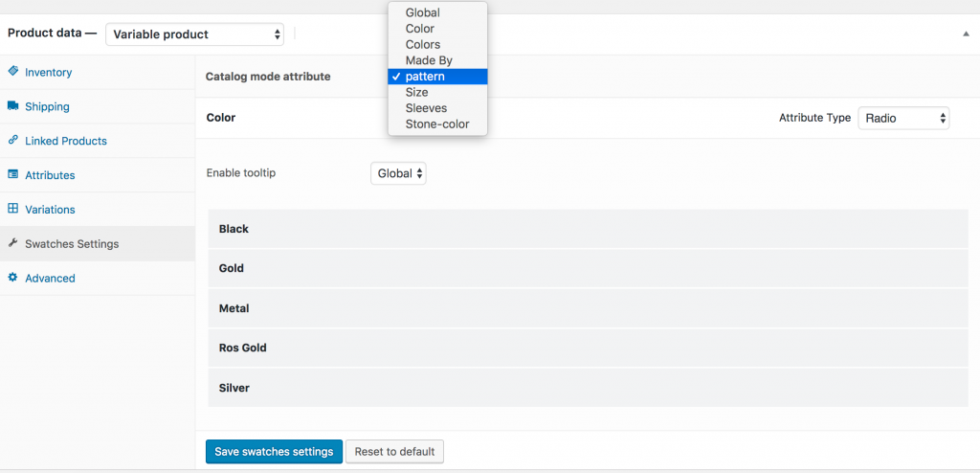Collapse the Product data panel arrow
Screen dimensions: 980x473
click(x=965, y=34)
